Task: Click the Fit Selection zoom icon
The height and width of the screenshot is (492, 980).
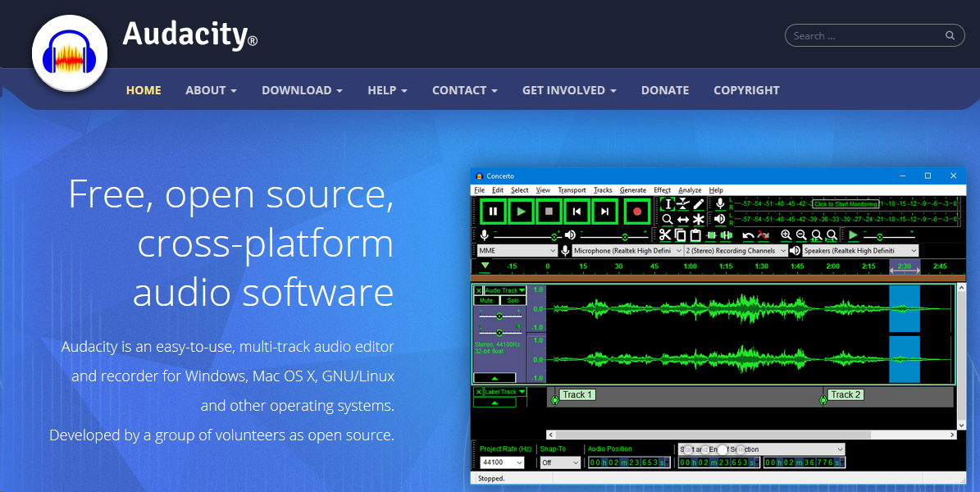Action: 816,235
